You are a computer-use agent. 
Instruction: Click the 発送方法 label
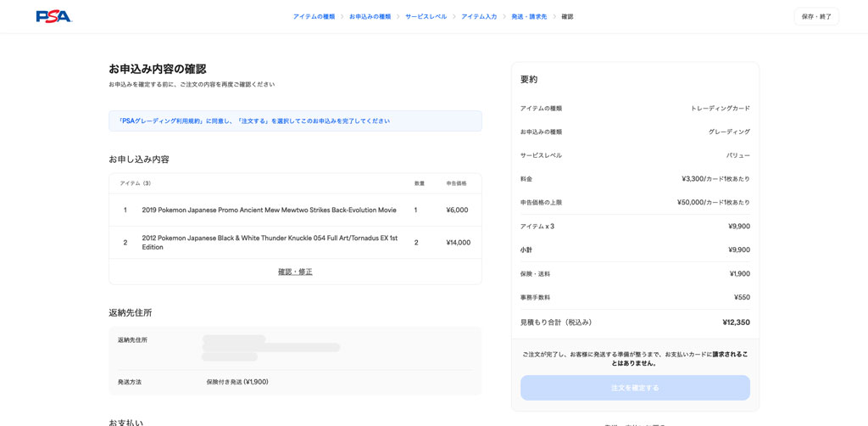click(x=130, y=382)
